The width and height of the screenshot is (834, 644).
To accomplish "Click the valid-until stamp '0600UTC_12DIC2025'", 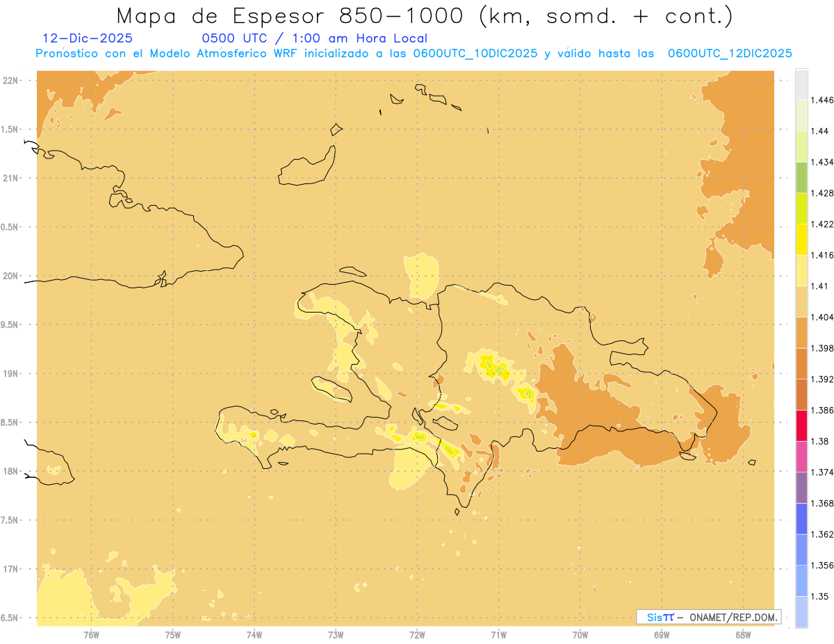I will [730, 53].
